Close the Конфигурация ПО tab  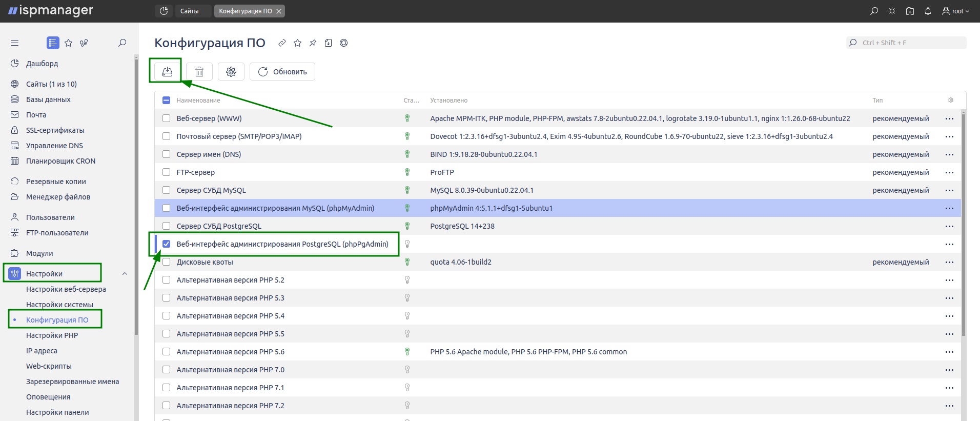279,11
